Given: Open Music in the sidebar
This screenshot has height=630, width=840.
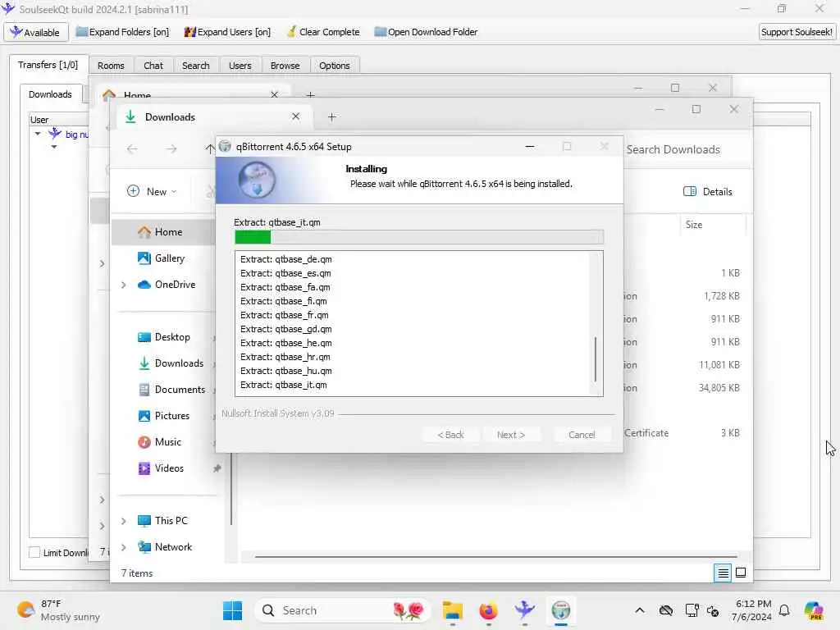Looking at the screenshot, I should (x=167, y=442).
